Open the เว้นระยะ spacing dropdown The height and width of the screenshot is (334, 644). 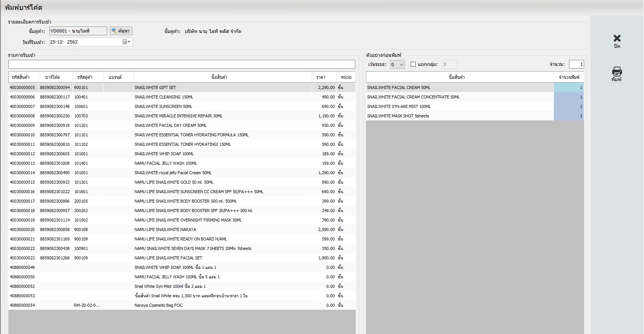pyautogui.click(x=397, y=64)
